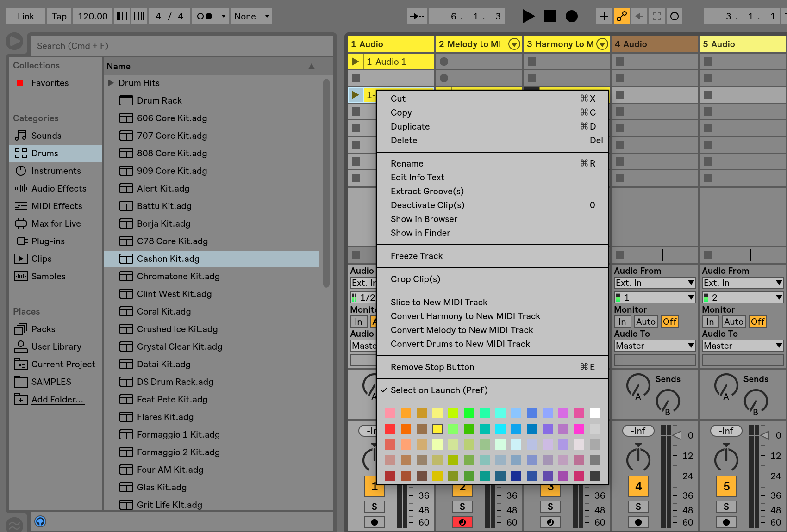Click the Add Folder... link
The height and width of the screenshot is (532, 787).
(x=57, y=399)
